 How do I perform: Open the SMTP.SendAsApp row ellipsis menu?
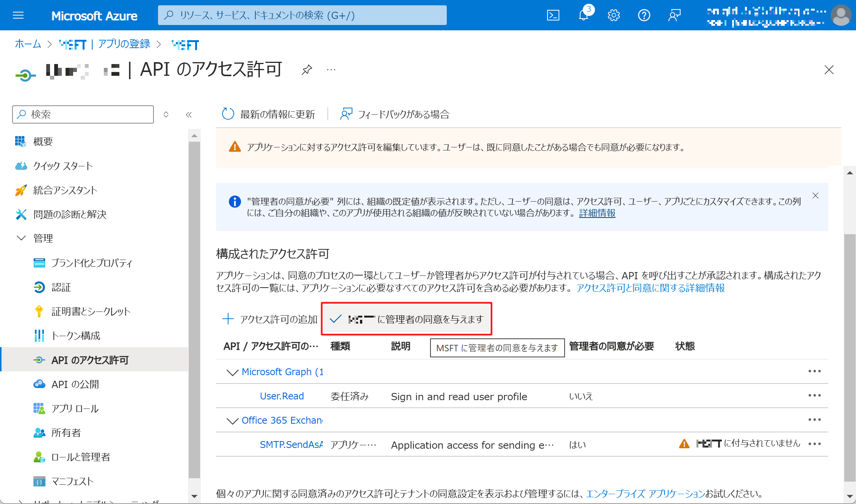pos(814,444)
